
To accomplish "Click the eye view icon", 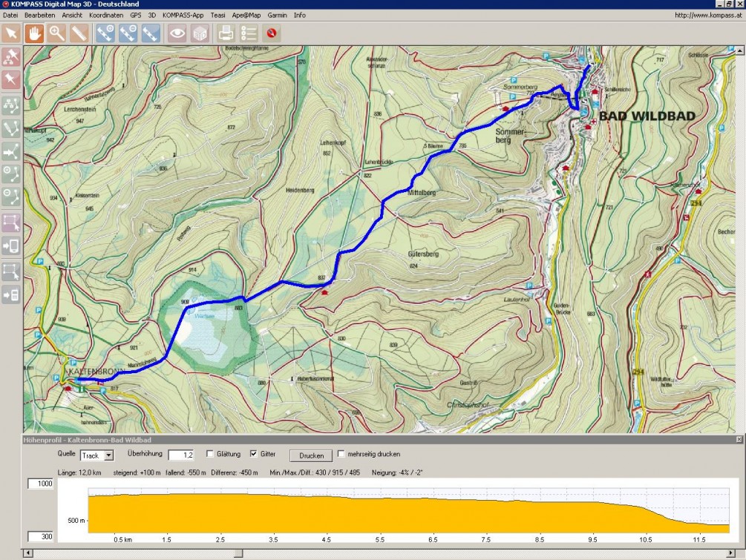I will pos(177,33).
